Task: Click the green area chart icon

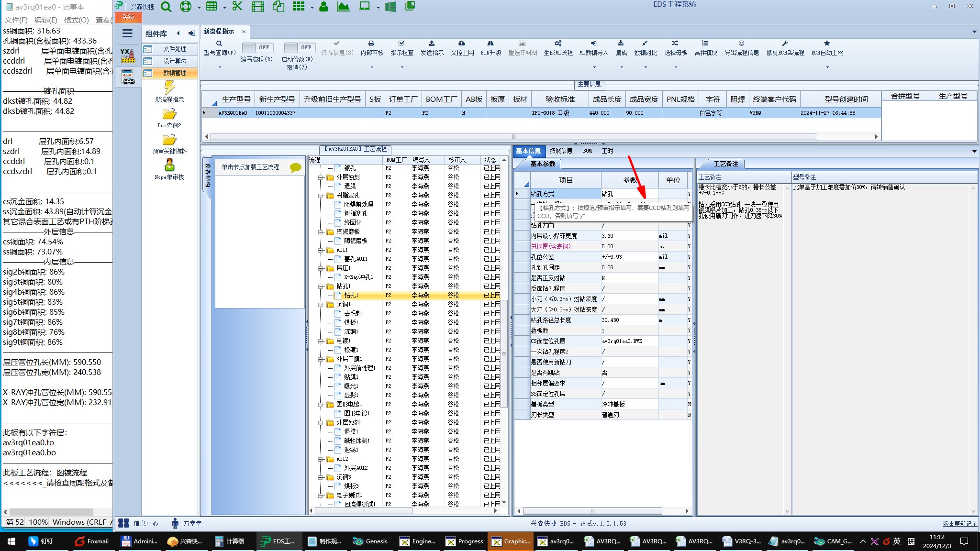Action: 343,7
